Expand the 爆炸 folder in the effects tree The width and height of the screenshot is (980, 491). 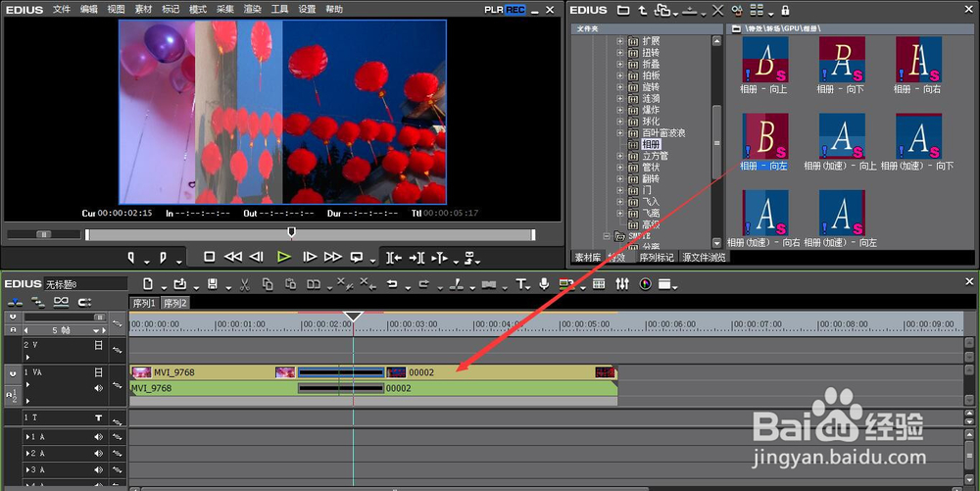620,110
